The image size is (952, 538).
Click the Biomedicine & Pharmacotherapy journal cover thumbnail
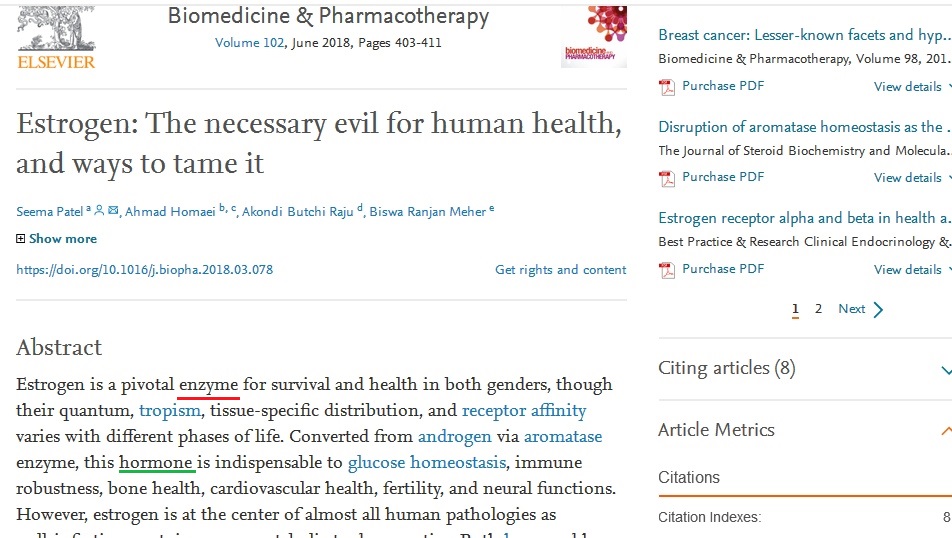point(594,35)
